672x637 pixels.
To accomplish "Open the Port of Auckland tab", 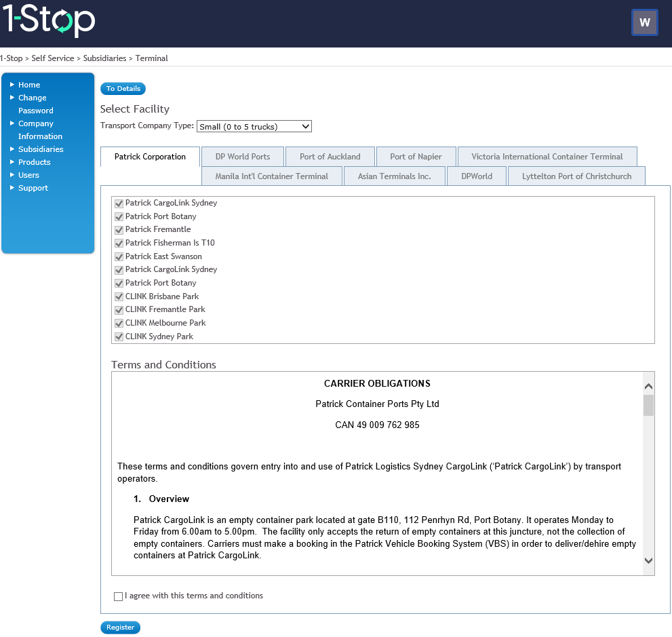I will pyautogui.click(x=330, y=157).
